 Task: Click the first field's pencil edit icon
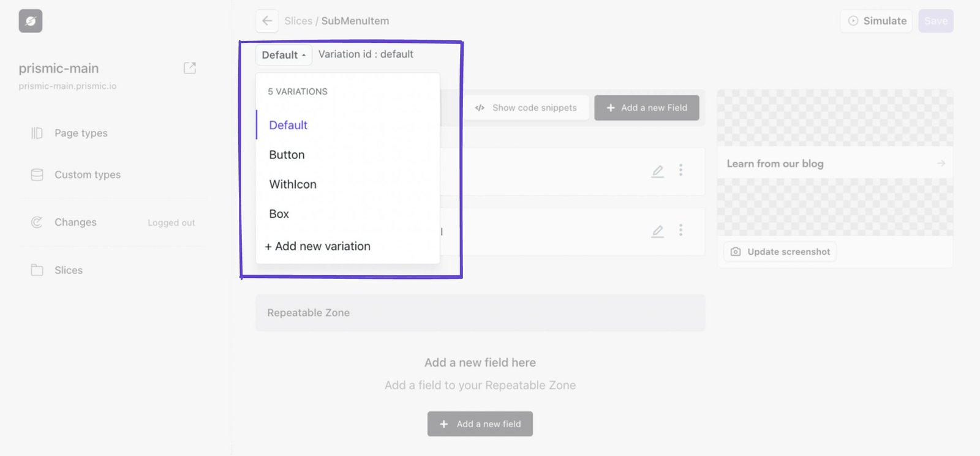657,171
